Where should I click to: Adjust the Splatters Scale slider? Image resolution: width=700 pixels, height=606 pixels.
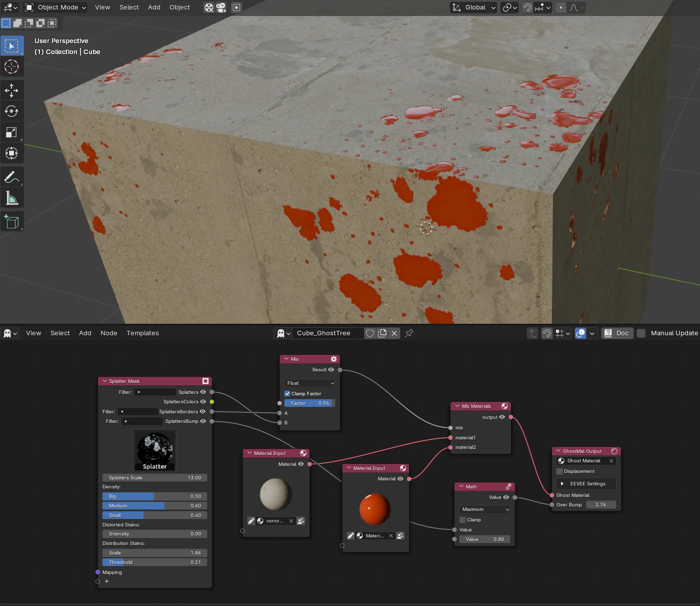(154, 478)
